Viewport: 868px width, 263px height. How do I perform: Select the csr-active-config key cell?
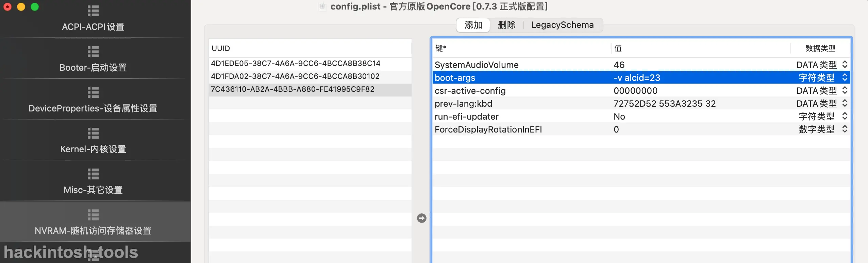pos(470,91)
